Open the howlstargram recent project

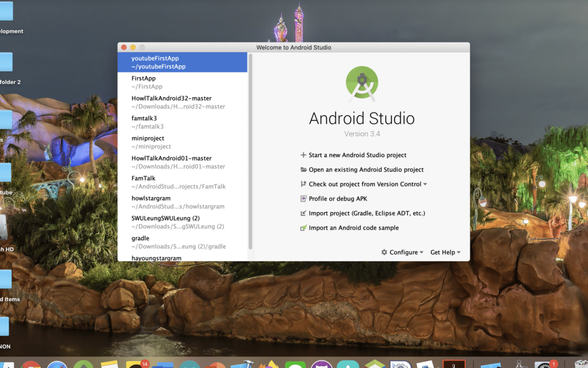point(182,202)
